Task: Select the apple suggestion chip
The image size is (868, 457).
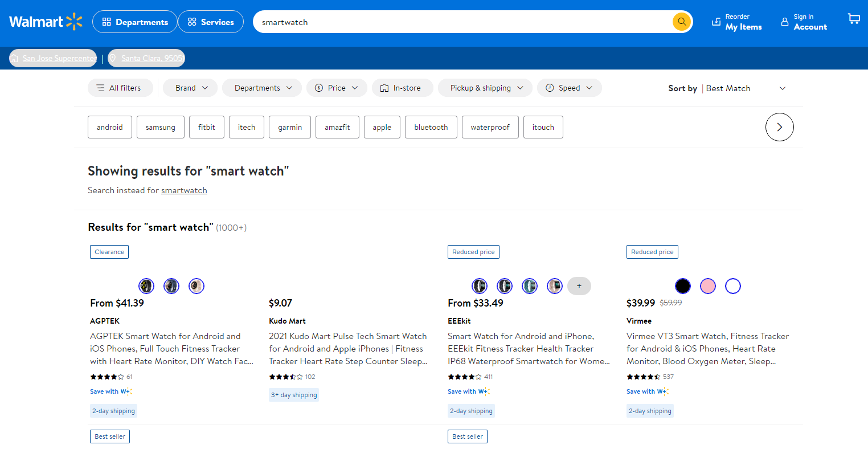Action: 382,127
